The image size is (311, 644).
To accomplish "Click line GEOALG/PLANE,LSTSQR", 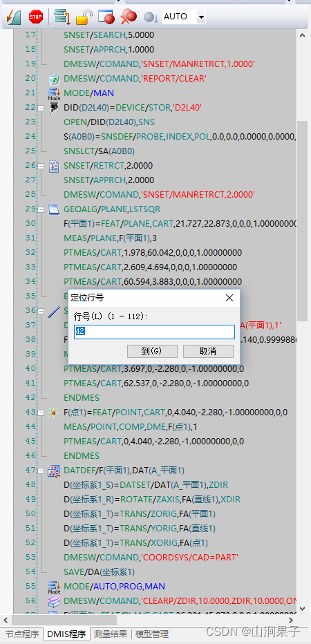I will 112,209.
